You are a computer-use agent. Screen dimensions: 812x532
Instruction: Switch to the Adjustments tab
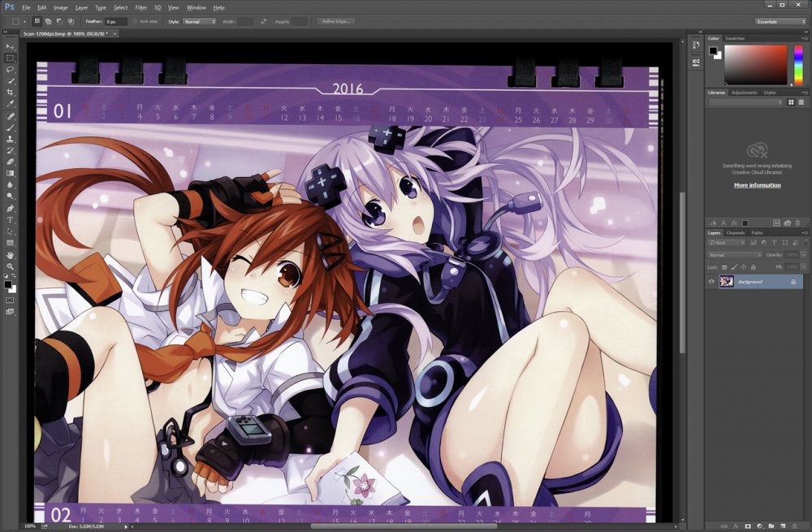point(744,93)
